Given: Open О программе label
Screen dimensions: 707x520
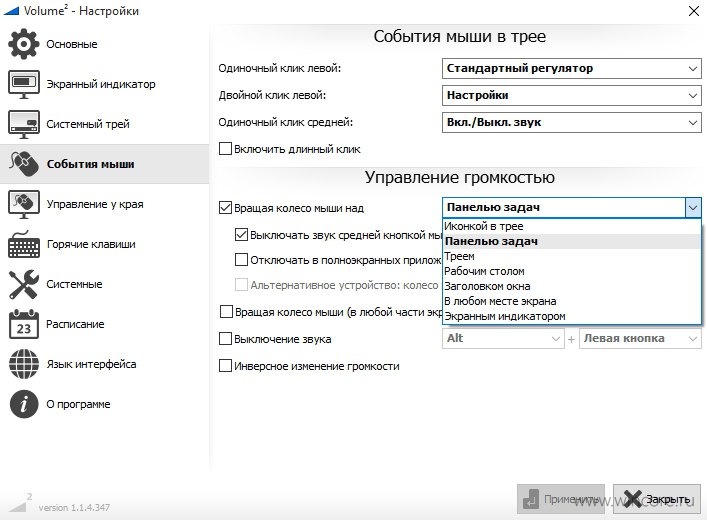Looking at the screenshot, I should (x=78, y=404).
